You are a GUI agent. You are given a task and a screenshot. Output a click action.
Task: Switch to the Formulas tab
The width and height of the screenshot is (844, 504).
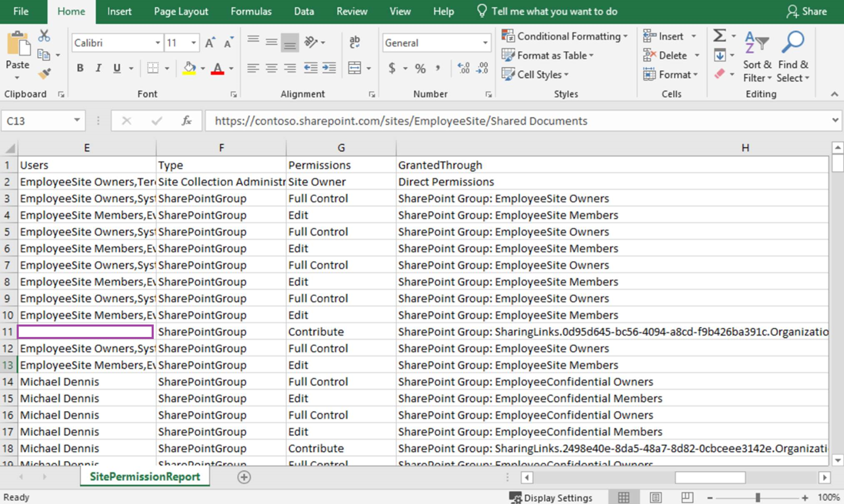pos(251,11)
